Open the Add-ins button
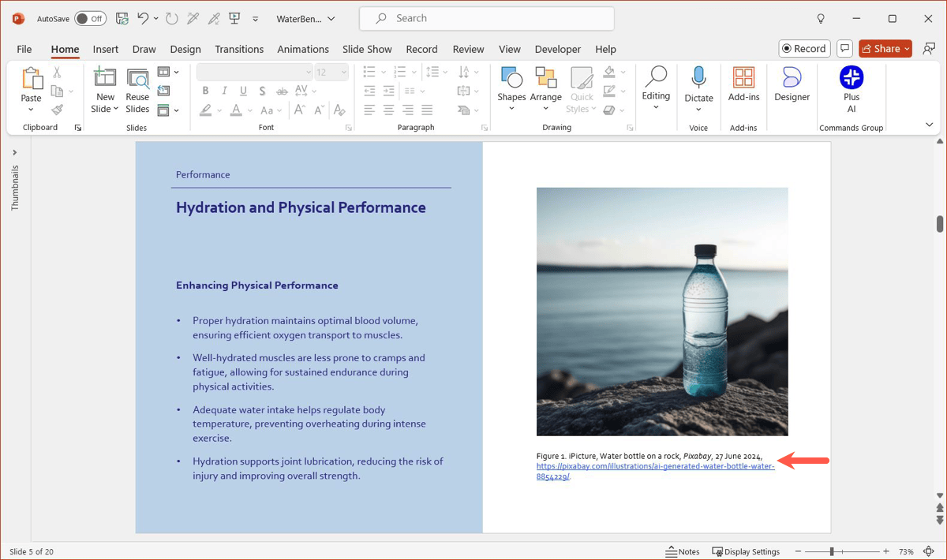947x560 pixels. pos(743,85)
